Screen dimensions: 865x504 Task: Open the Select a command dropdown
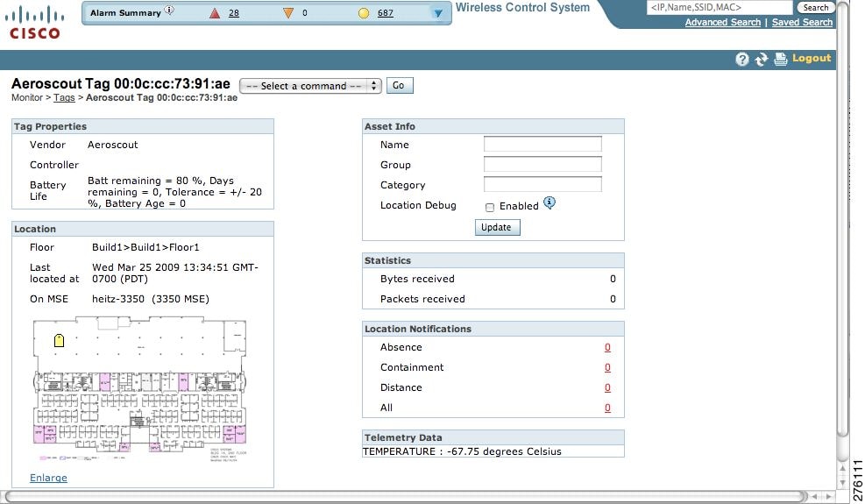point(310,86)
